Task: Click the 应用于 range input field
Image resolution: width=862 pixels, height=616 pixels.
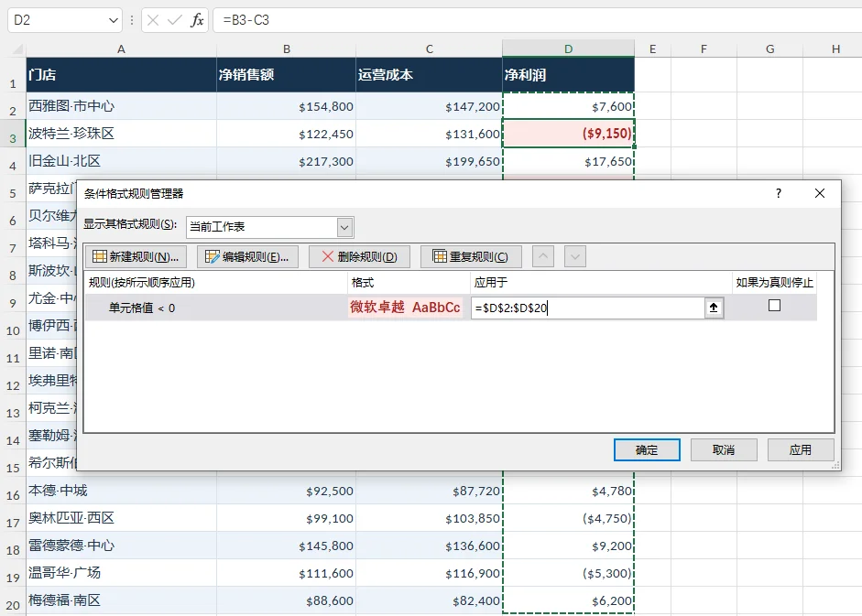Action: 588,308
